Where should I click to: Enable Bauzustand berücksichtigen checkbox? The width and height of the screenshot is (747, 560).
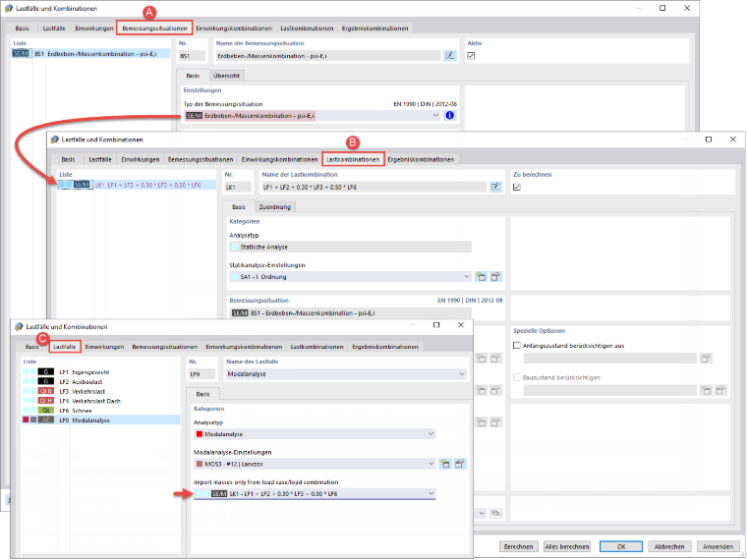[516, 377]
